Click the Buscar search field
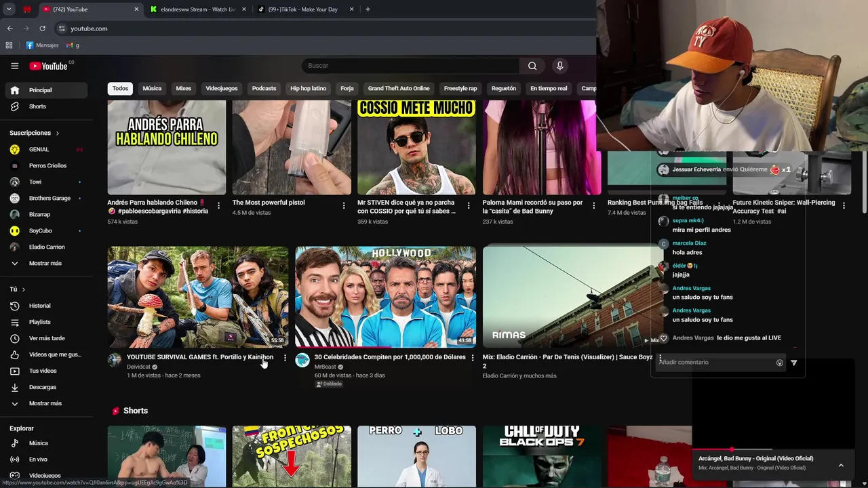Viewport: 868px width, 488px height. (x=410, y=66)
